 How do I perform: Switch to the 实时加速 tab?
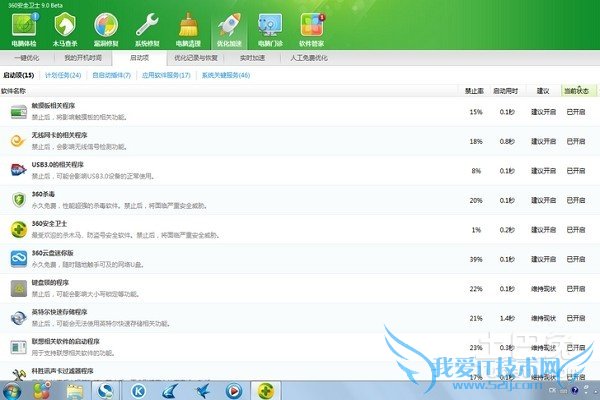(252, 58)
